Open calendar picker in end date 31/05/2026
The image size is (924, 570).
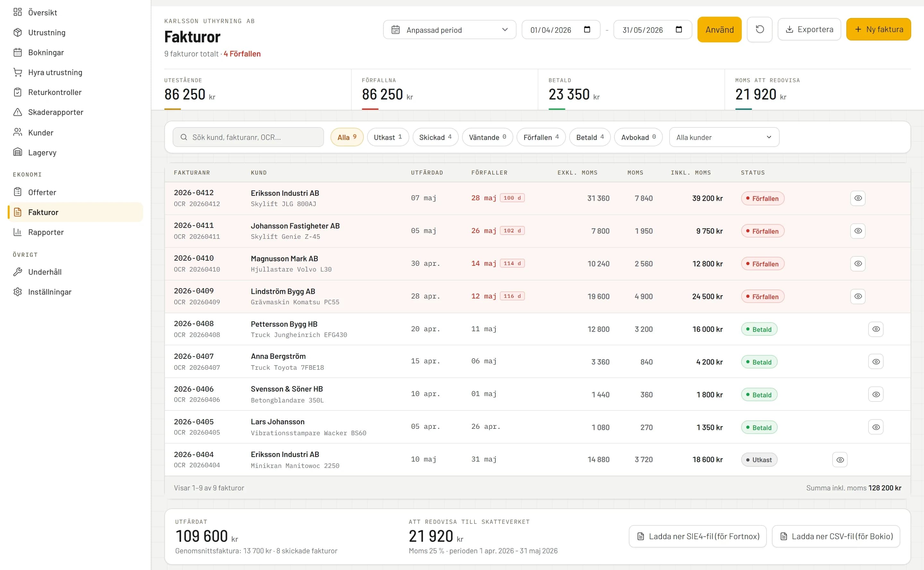point(679,30)
